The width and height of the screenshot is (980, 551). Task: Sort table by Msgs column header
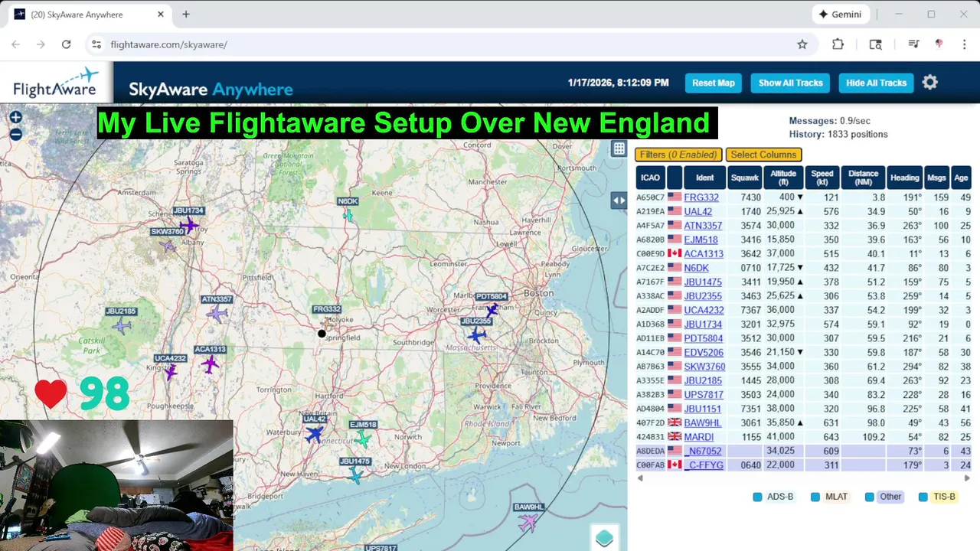pos(936,178)
